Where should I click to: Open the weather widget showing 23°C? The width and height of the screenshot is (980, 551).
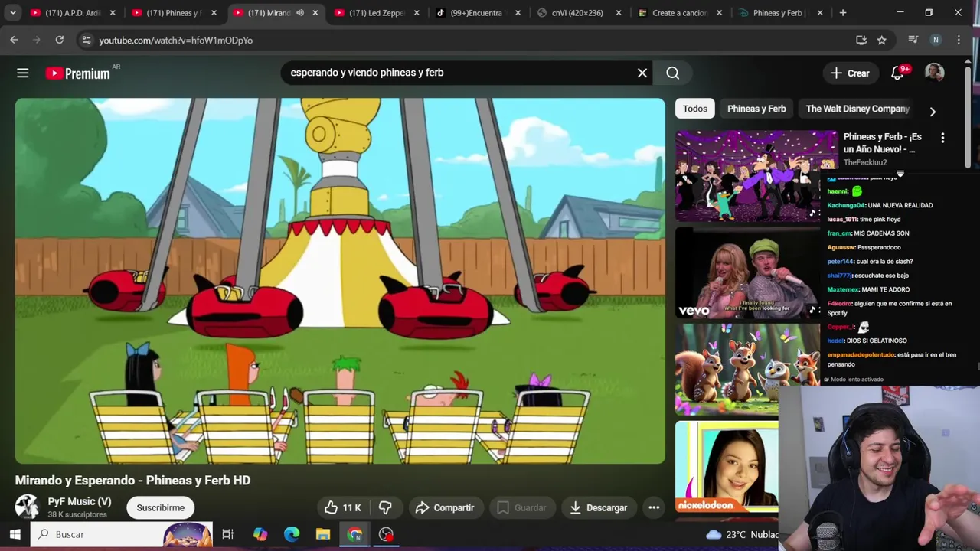(x=741, y=534)
